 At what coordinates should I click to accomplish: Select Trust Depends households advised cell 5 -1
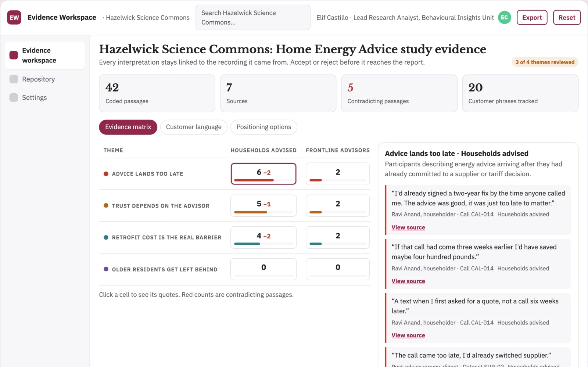[263, 206]
